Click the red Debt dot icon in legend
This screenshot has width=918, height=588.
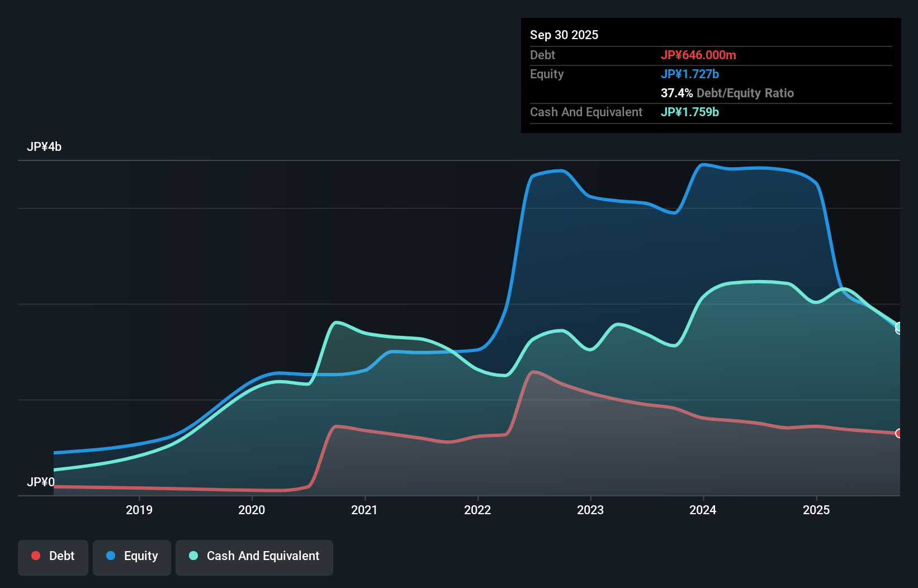(x=35, y=556)
